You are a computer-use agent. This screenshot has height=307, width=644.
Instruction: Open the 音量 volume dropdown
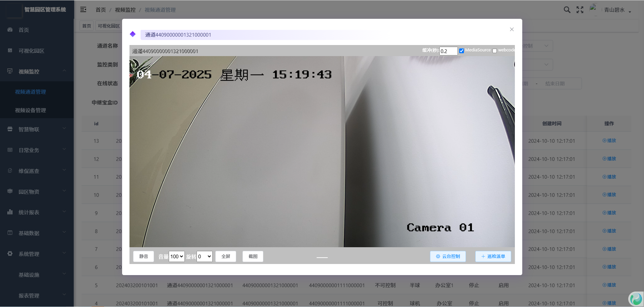(177, 257)
